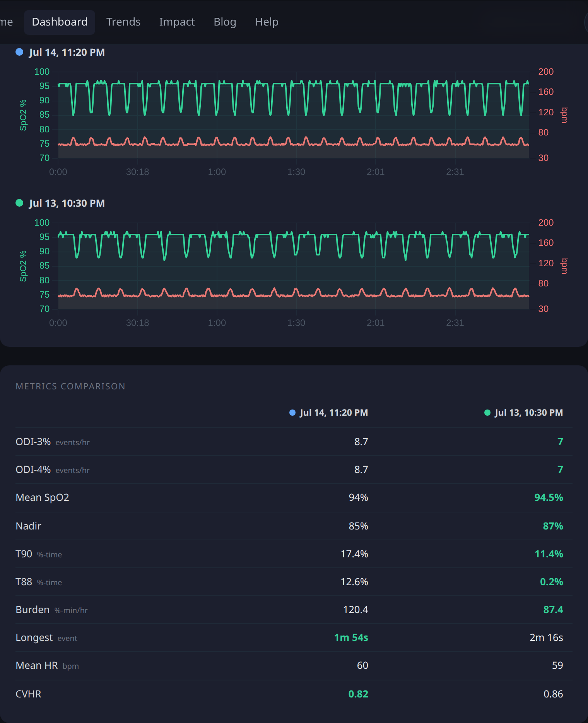Click the 2:01 time label on the Jul 13 chart
Image resolution: width=588 pixels, height=723 pixels.
click(376, 323)
